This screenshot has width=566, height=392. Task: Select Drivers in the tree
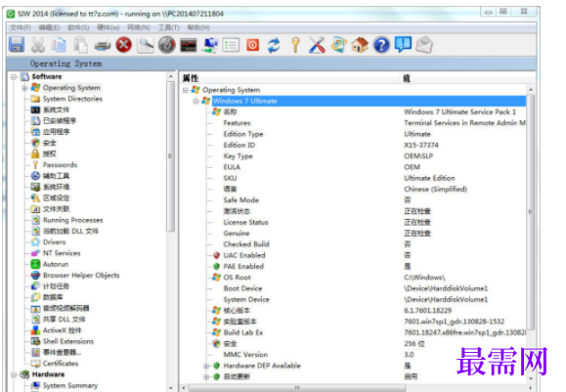54,242
